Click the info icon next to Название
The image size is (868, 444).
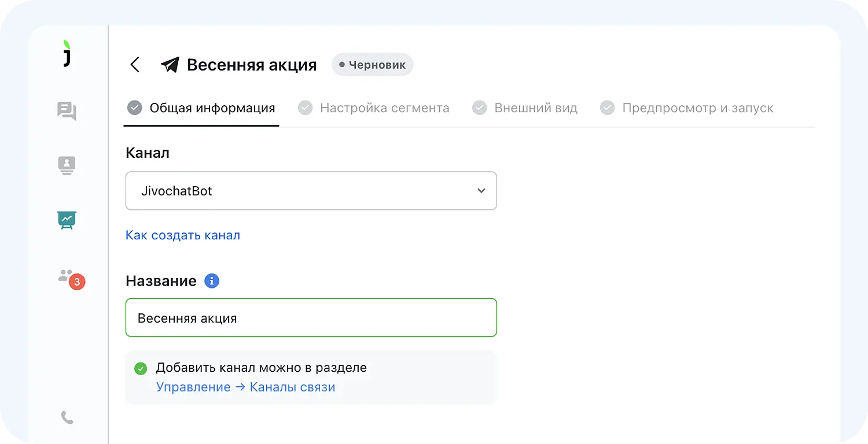[211, 280]
